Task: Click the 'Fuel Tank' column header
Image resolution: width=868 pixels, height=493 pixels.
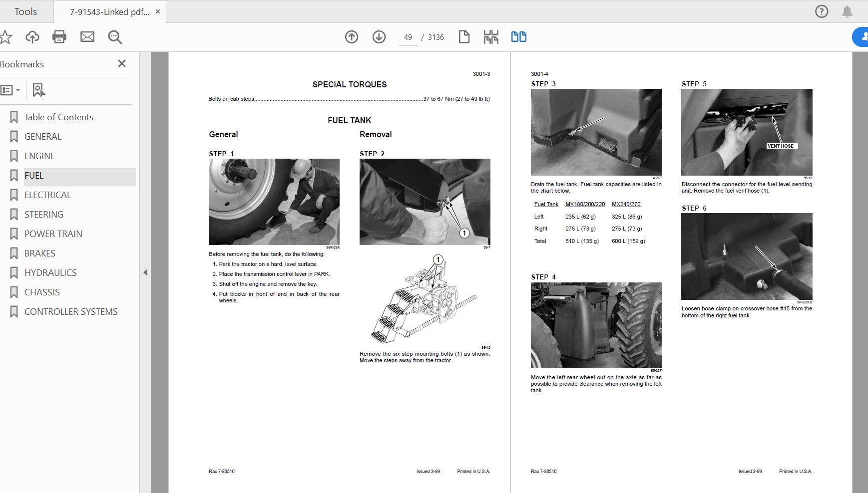Action: (x=546, y=205)
